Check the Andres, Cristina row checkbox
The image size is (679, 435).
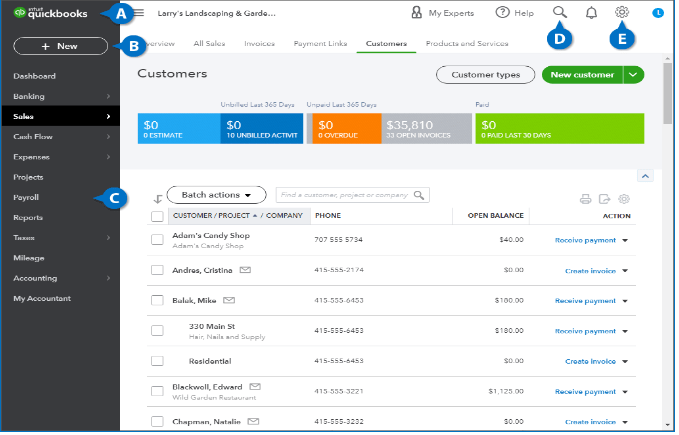tap(158, 271)
